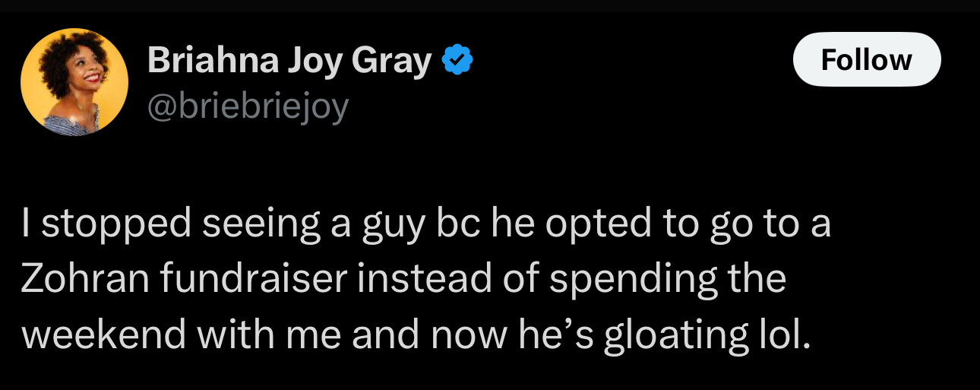Follow Briahna Joy Gray
This screenshot has height=390, width=980.
[867, 59]
